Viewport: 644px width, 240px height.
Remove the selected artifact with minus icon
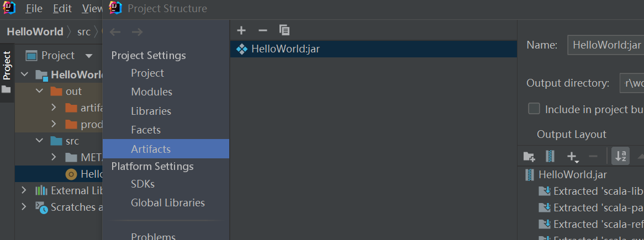click(x=263, y=30)
